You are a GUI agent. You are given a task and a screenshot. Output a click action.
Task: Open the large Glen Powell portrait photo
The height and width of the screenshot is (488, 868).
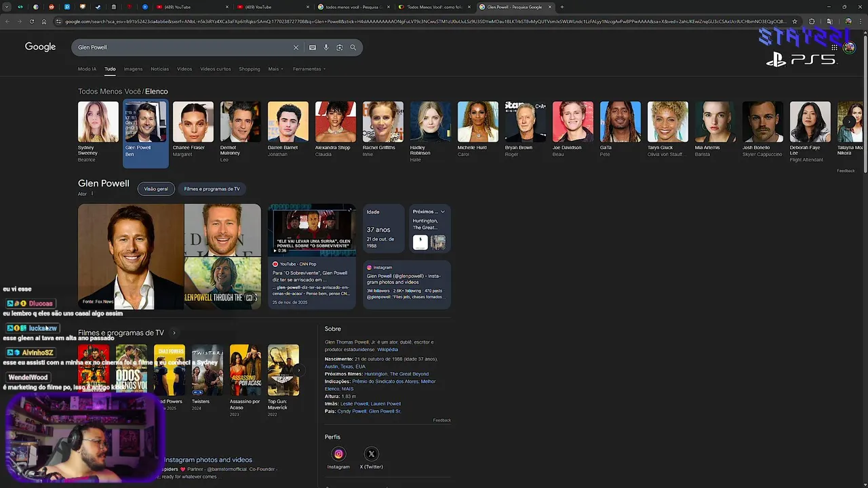tap(131, 256)
